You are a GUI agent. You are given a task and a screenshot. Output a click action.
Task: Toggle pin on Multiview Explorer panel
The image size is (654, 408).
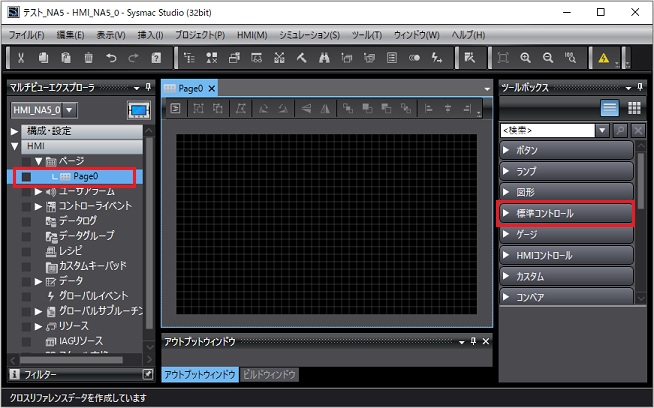point(148,87)
